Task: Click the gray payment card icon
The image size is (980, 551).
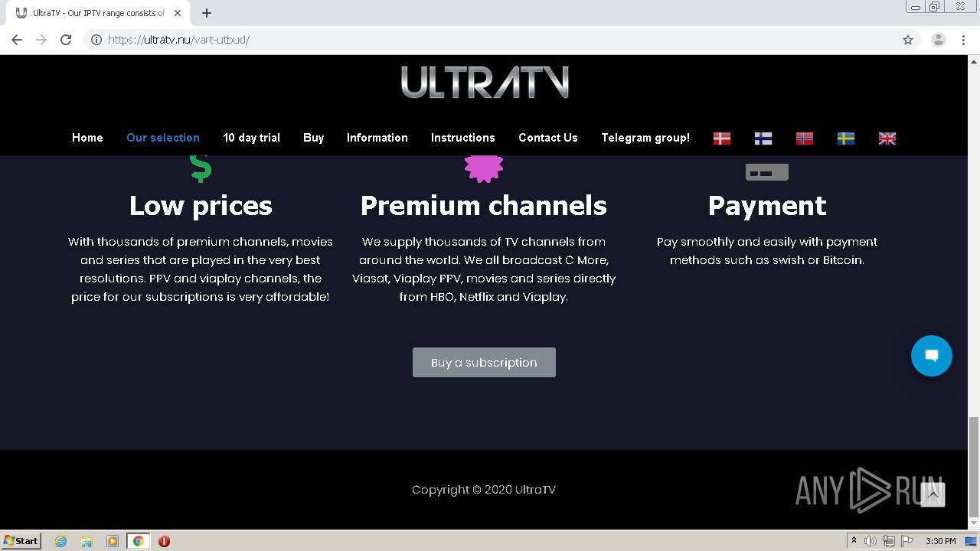Action: [767, 172]
